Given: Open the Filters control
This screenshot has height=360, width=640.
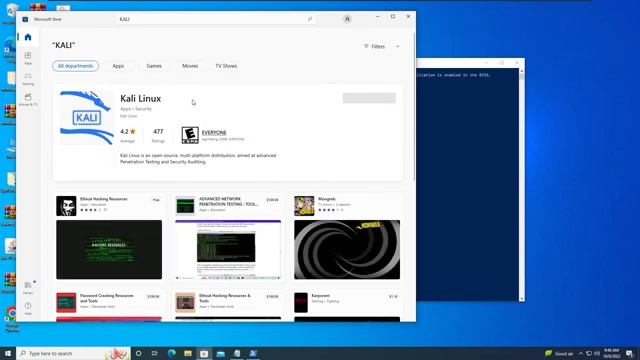Looking at the screenshot, I should 374,47.
